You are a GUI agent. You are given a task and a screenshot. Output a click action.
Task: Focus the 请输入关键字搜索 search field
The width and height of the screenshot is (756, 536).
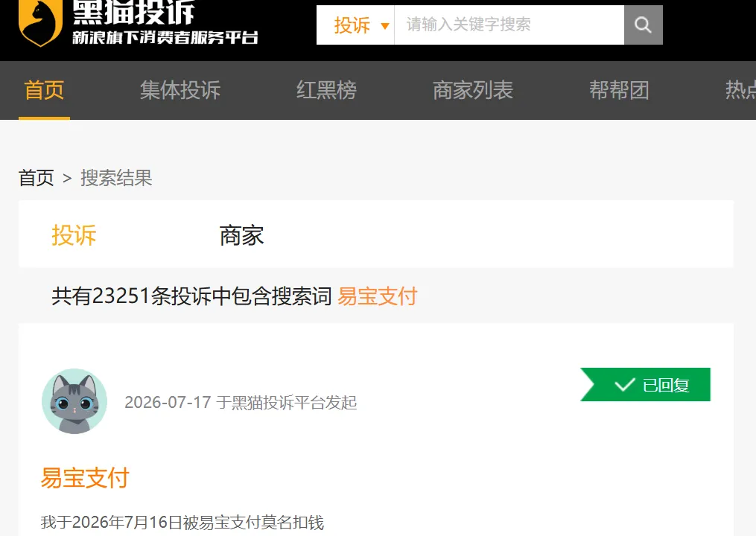(509, 25)
